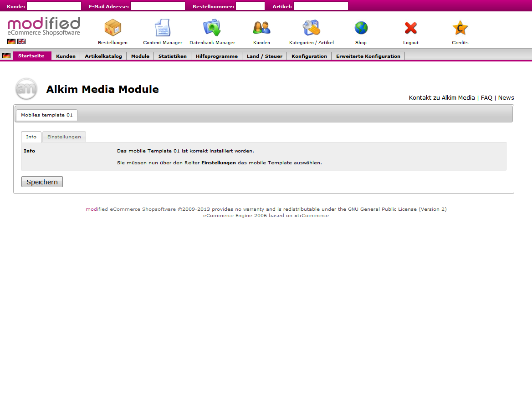
Task: Focus the Artikel search field
Action: [x=321, y=6]
